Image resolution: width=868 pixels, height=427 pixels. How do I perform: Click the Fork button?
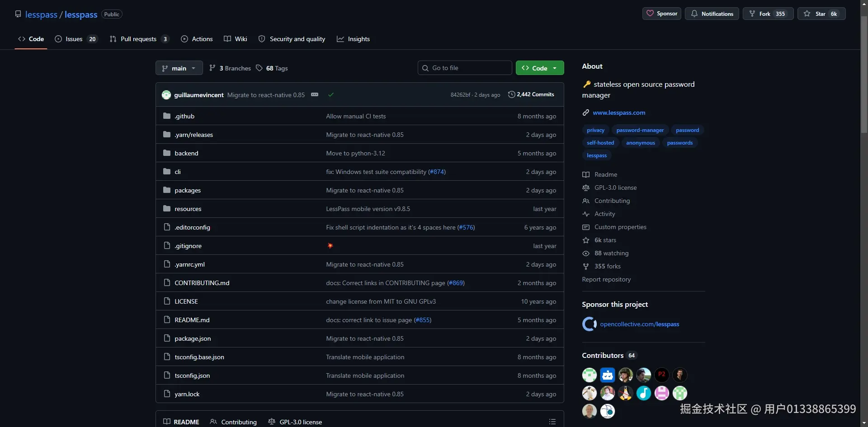click(768, 14)
